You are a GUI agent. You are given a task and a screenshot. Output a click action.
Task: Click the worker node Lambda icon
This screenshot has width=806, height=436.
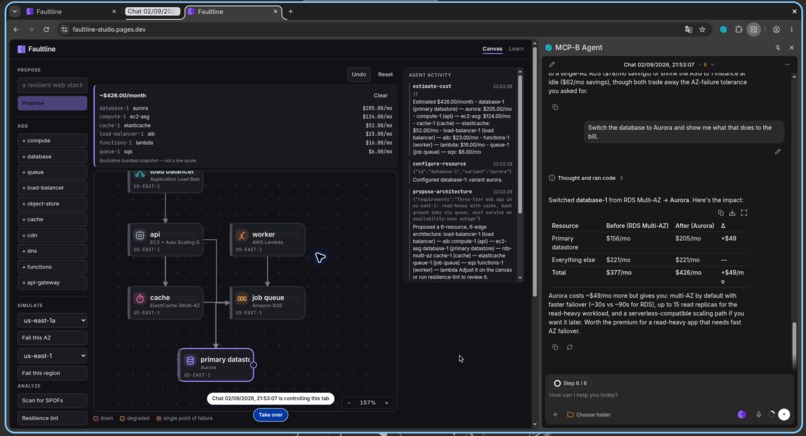point(242,235)
